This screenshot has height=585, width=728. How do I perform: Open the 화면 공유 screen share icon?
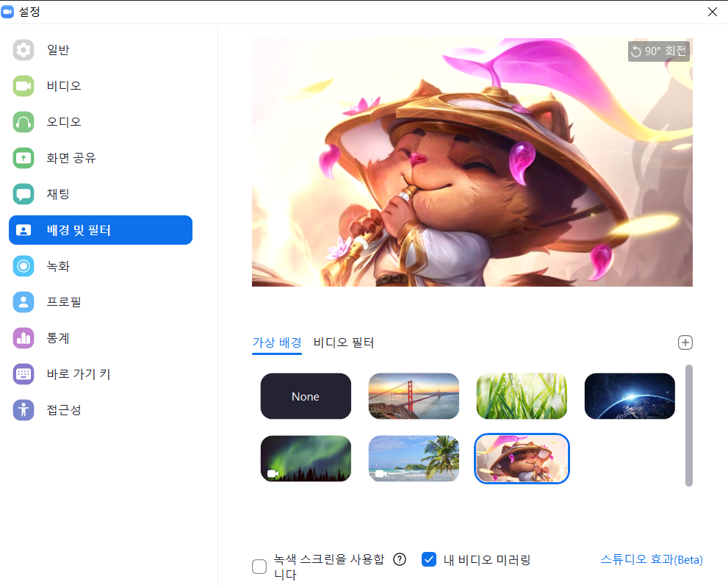click(24, 158)
